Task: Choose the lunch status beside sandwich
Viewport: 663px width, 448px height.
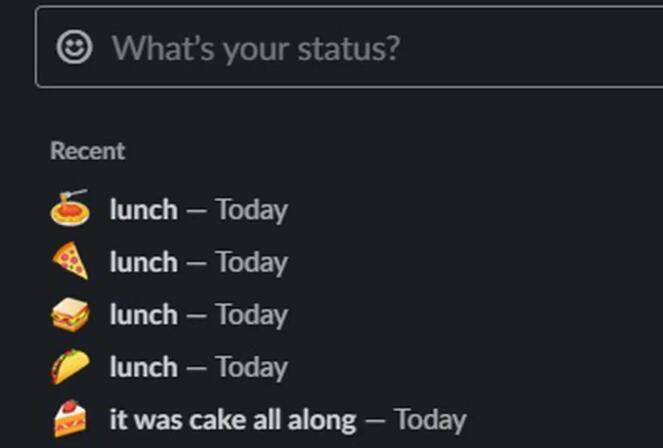Action: click(x=143, y=315)
